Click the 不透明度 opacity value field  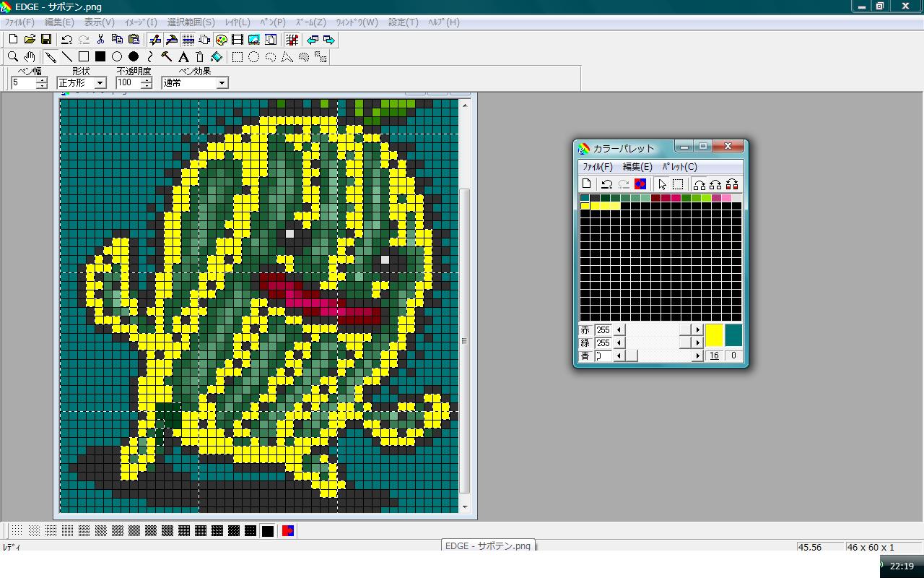pos(128,83)
